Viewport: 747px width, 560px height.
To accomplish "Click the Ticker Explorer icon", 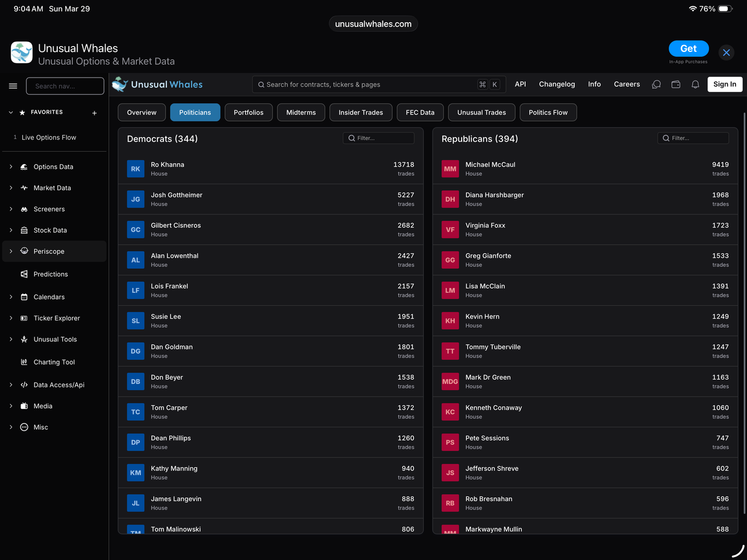I will 24,318.
